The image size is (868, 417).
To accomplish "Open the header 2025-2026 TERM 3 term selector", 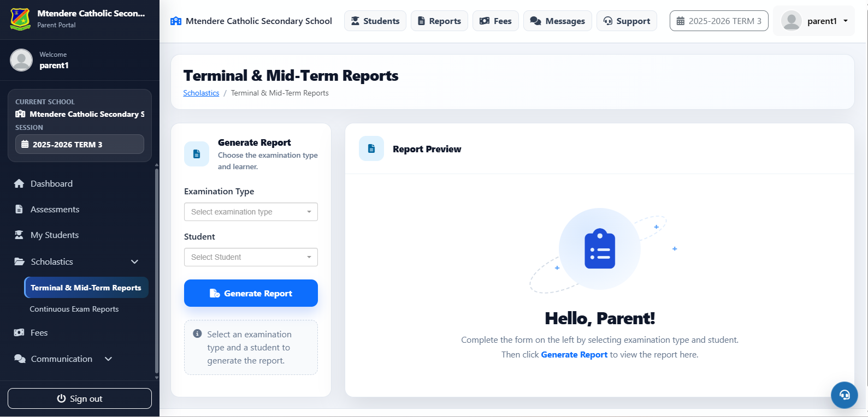I will [x=719, y=21].
